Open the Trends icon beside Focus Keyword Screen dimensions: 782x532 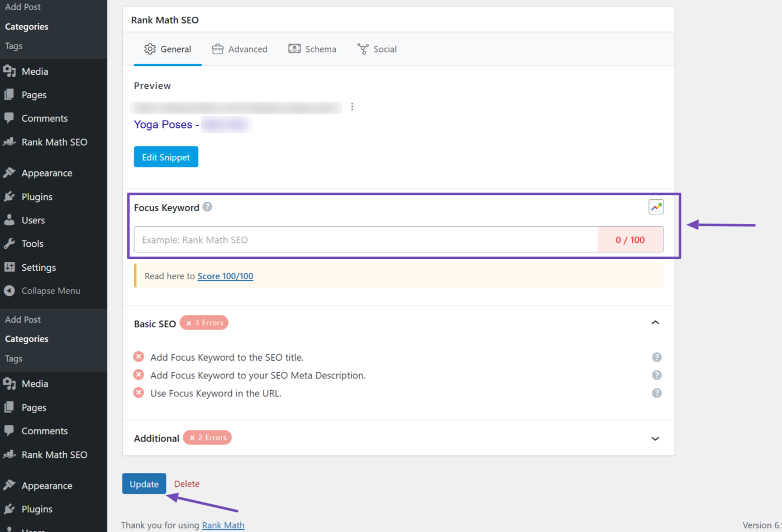click(656, 207)
